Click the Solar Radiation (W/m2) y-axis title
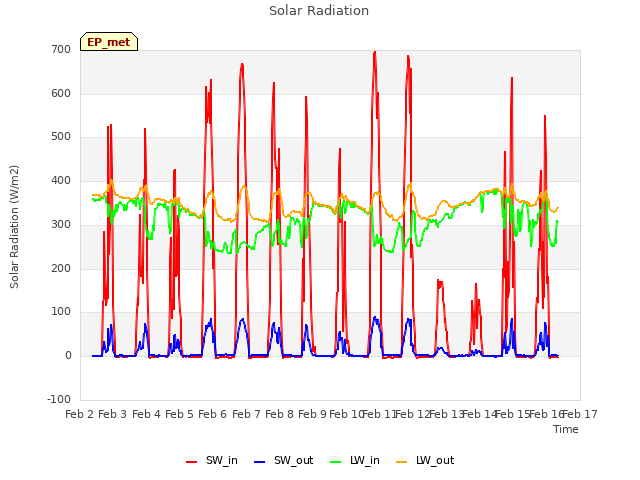The image size is (640, 480). point(14,227)
